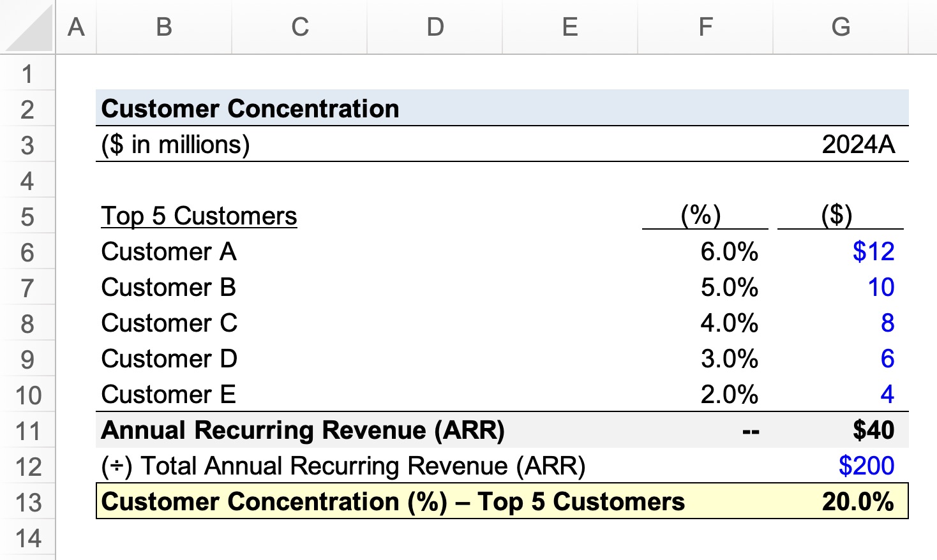Select row 6 header
937x560 pixels.
(27, 253)
